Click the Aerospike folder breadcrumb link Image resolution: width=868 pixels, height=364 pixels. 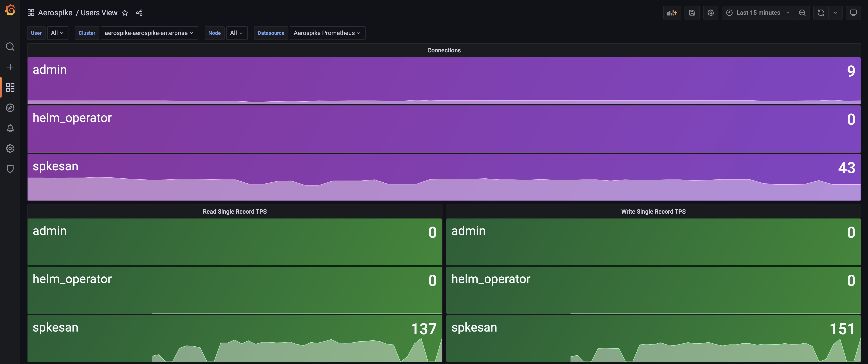tap(55, 13)
